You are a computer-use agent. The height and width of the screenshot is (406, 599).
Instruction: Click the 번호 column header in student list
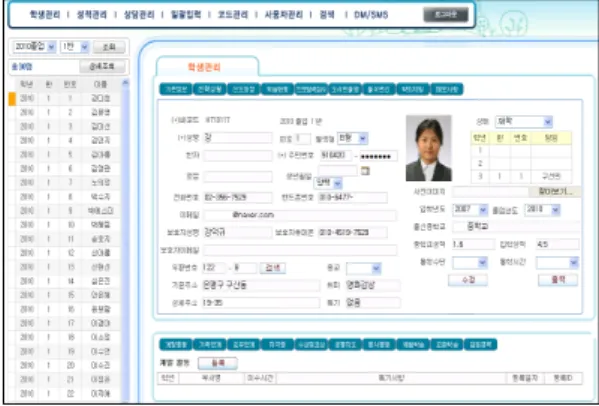(x=70, y=84)
